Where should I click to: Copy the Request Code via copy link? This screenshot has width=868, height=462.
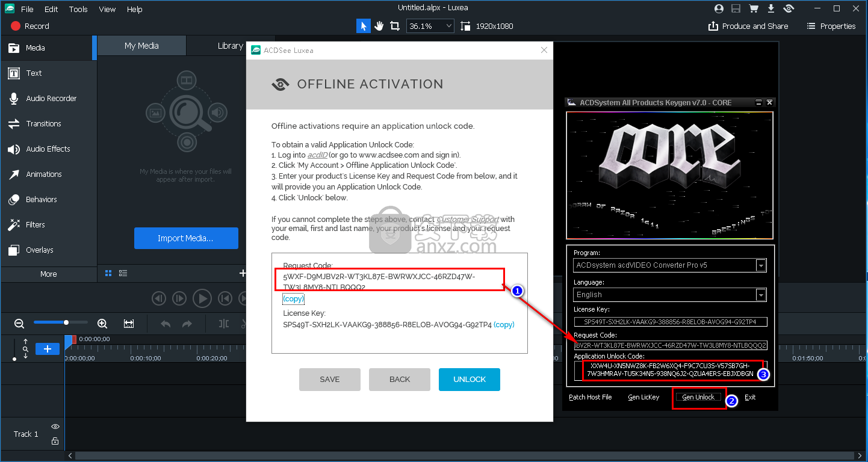(294, 299)
